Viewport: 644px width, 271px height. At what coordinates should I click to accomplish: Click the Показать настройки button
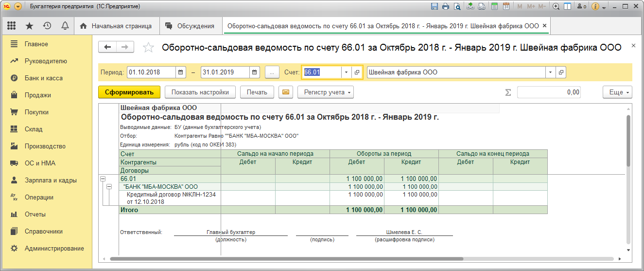200,92
